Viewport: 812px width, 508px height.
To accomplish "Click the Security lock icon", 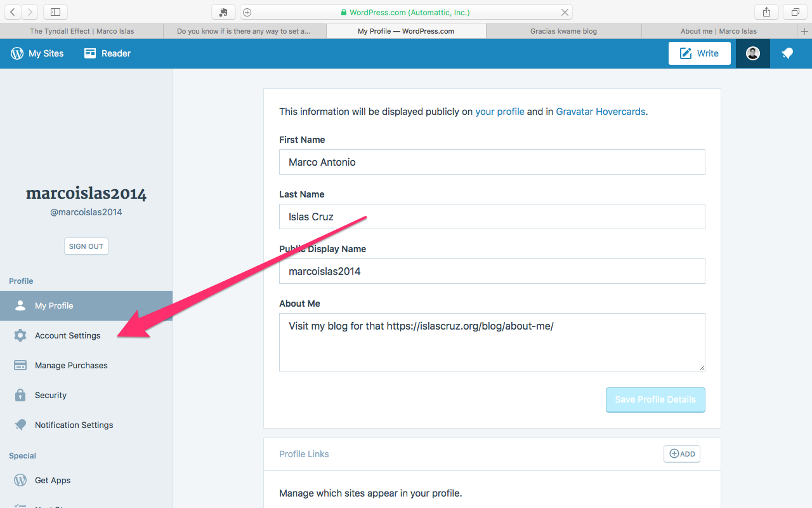I will coord(20,395).
